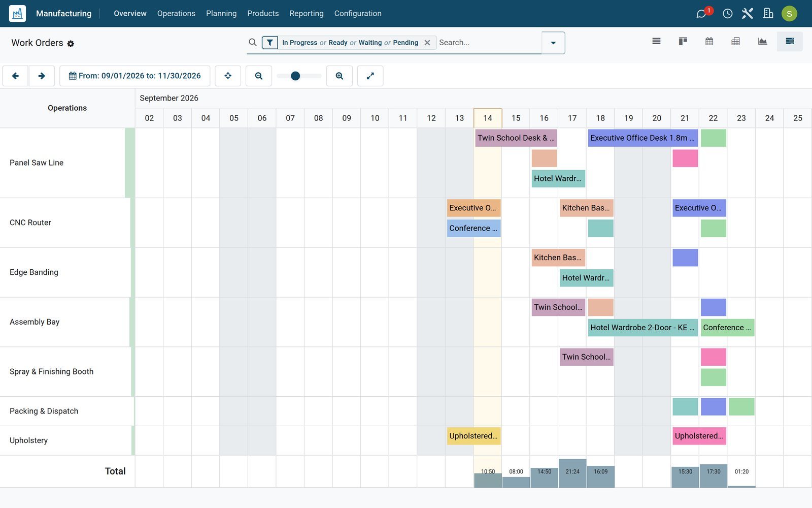
Task: Select the Edge Banding row
Action: click(67, 272)
